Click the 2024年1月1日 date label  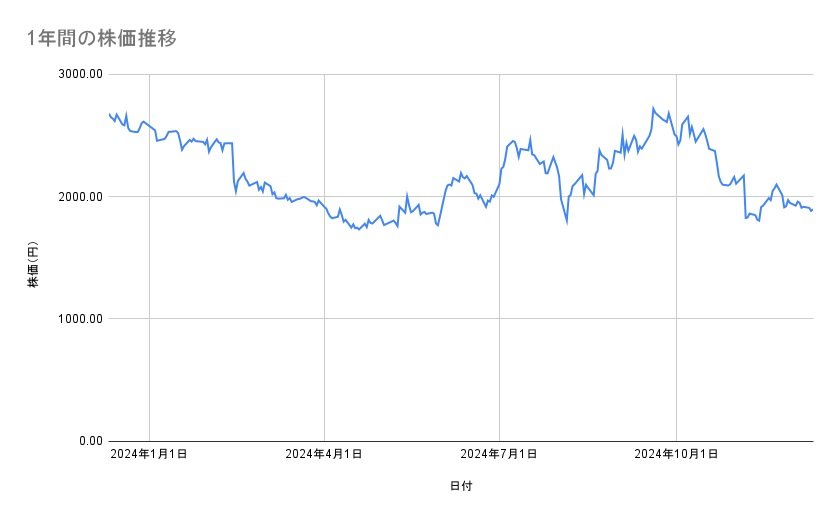[x=149, y=455]
